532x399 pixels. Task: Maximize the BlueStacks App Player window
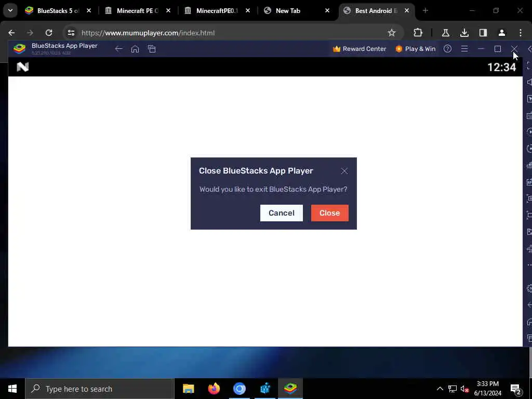pyautogui.click(x=497, y=49)
